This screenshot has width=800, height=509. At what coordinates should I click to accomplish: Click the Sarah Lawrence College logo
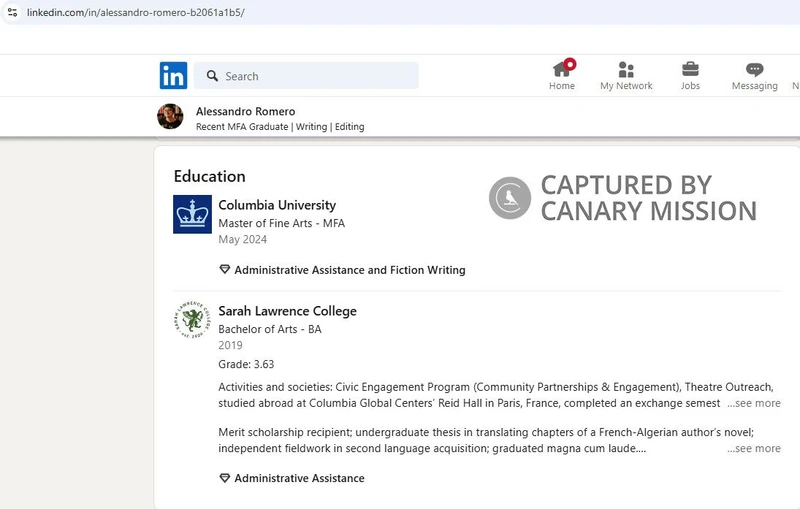point(192,320)
